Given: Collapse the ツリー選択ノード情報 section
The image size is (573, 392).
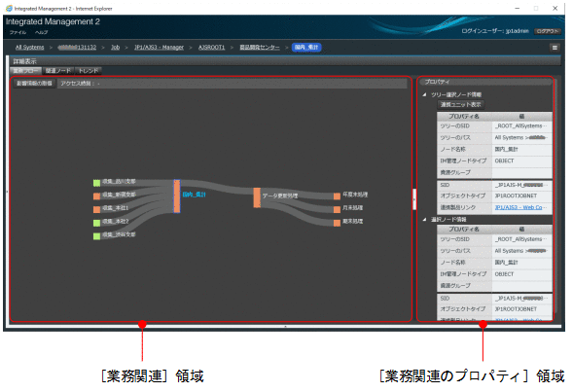Looking at the screenshot, I should [x=424, y=94].
